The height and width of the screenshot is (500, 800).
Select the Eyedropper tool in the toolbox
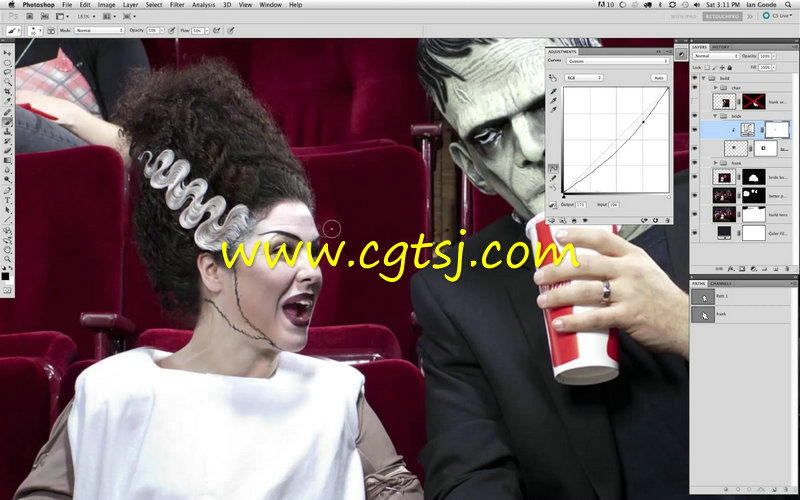coord(7,102)
